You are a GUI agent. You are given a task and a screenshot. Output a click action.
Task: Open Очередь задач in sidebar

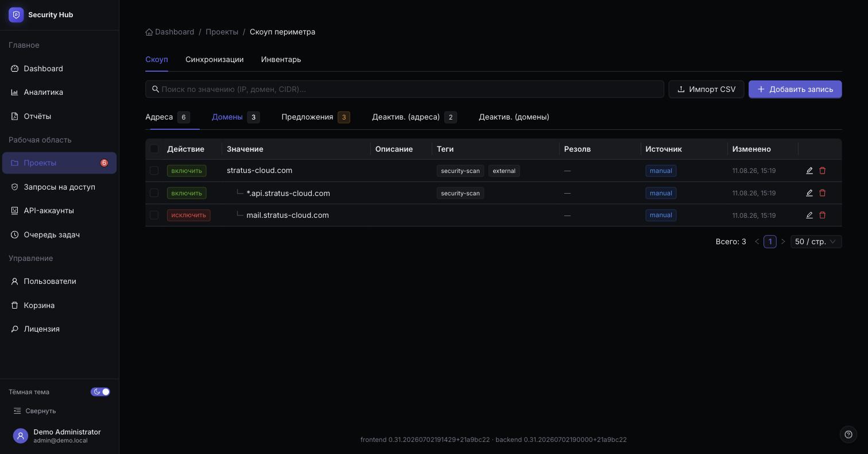click(59, 234)
